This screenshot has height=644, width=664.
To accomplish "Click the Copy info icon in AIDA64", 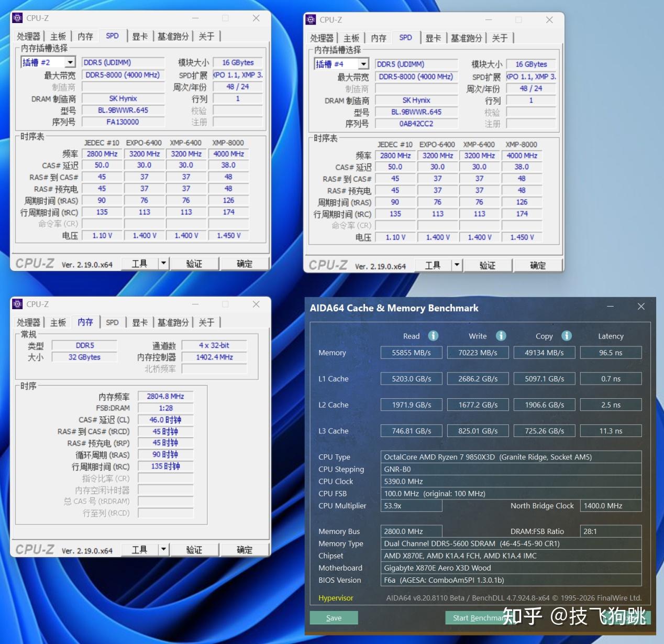I will pos(567,336).
